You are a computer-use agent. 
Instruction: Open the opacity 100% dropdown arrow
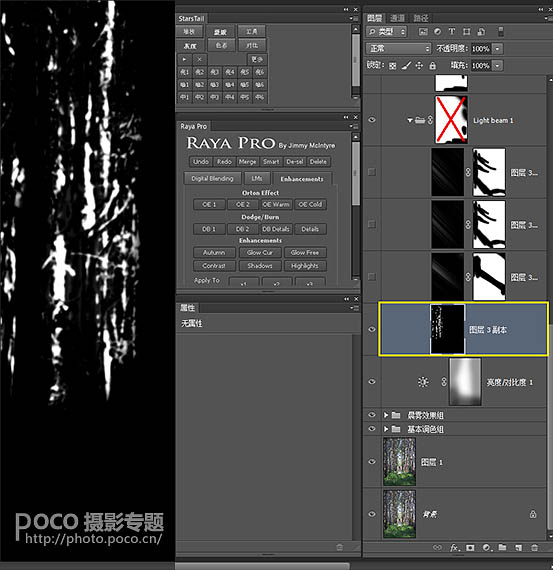tap(498, 48)
